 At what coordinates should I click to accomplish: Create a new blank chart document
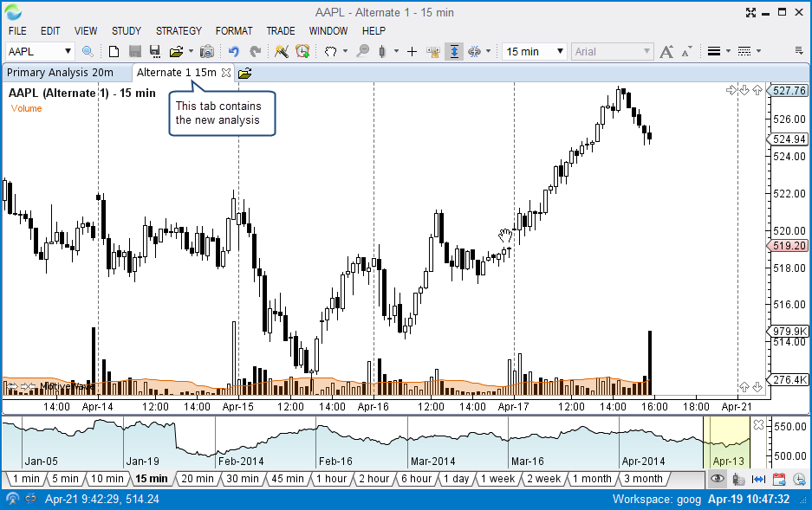tap(114, 51)
